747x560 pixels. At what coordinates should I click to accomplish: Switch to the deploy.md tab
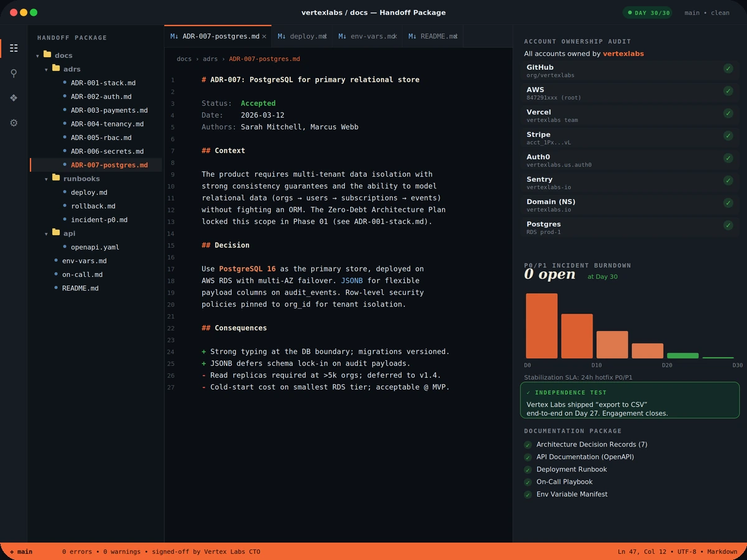(x=302, y=36)
